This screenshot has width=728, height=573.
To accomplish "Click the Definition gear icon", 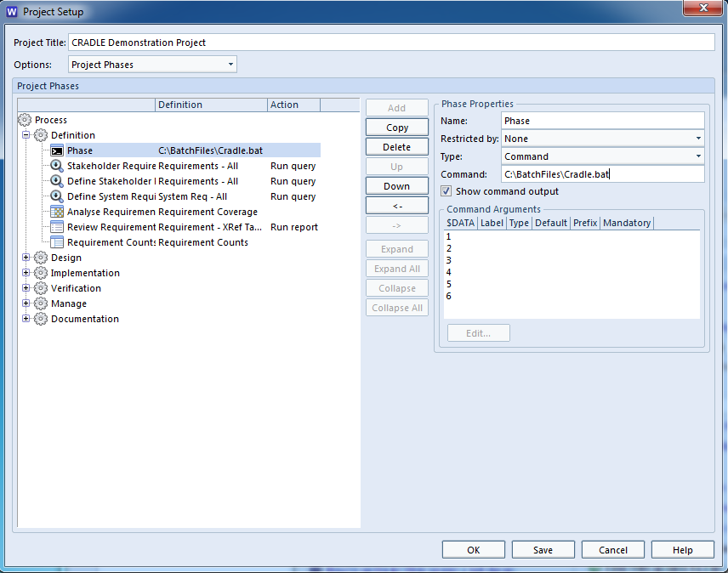I will (x=41, y=135).
